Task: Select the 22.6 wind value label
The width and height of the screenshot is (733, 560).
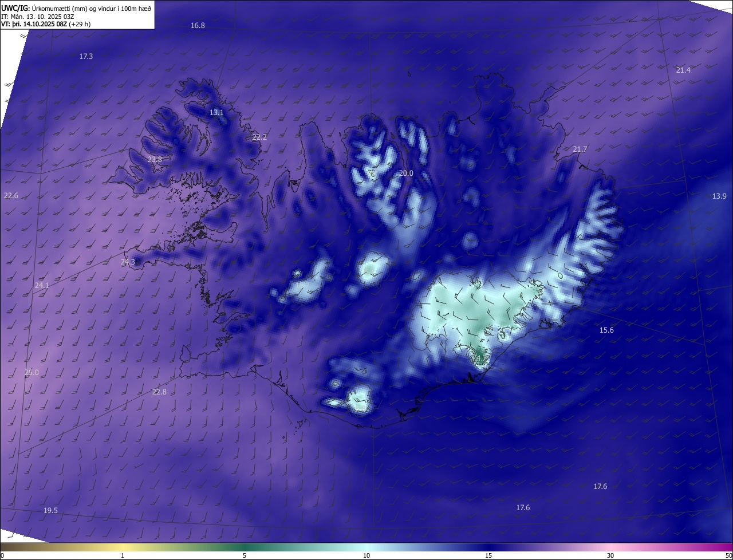Action: click(11, 196)
